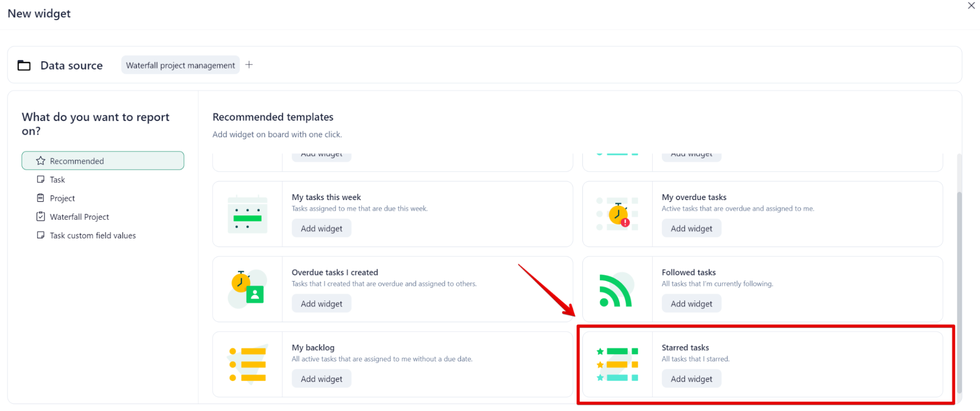The image size is (980, 411).
Task: Click 'Add widget on board with one click.' text
Action: pyautogui.click(x=277, y=134)
